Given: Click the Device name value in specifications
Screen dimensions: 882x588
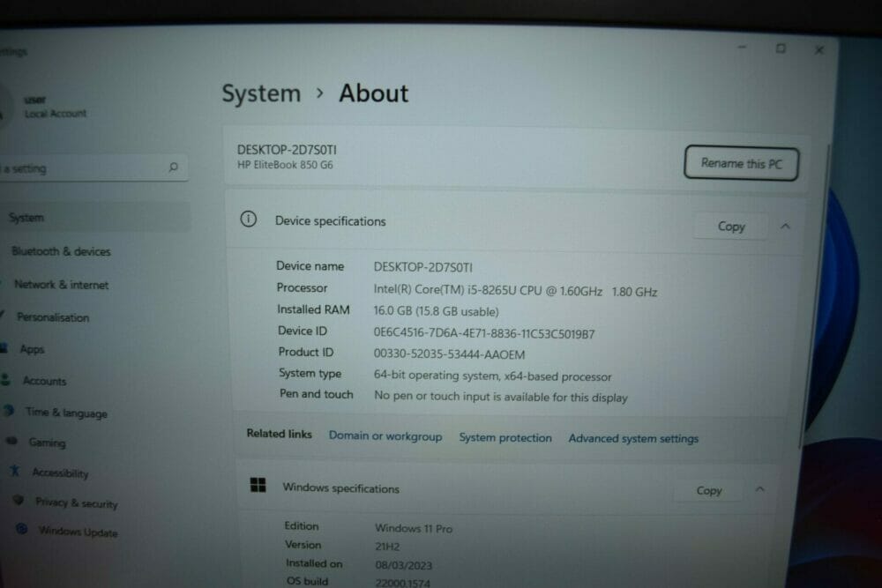Looking at the screenshot, I should (x=423, y=267).
